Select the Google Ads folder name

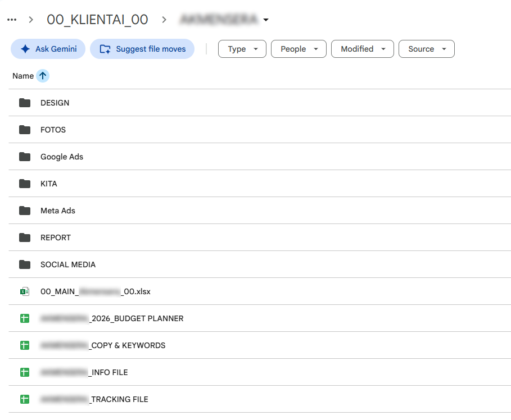coord(62,157)
